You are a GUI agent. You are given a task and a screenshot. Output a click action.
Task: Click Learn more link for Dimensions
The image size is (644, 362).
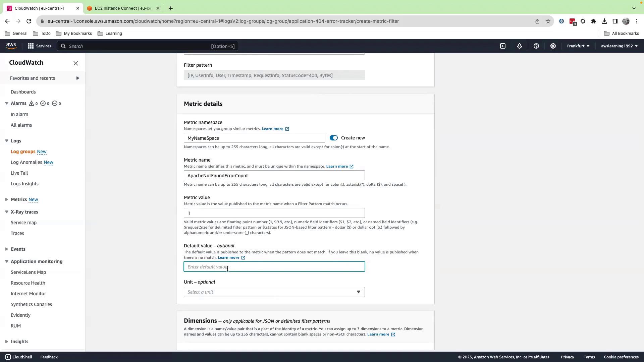(381, 334)
